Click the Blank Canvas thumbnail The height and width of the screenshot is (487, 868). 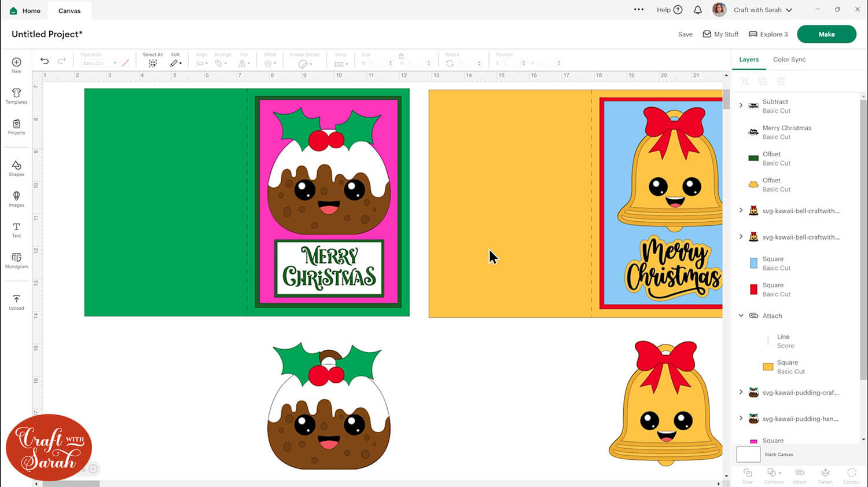click(x=748, y=455)
